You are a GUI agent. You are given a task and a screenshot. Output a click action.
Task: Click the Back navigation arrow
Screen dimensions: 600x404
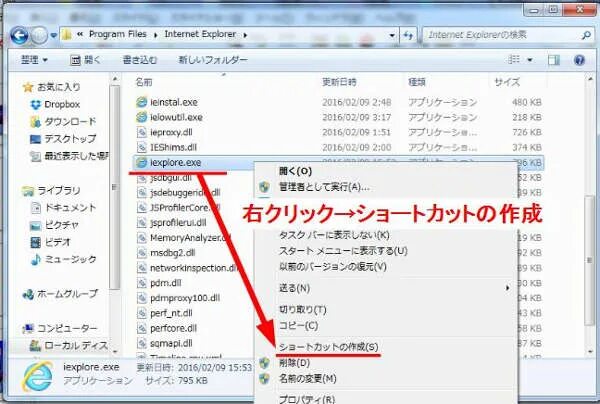19,36
